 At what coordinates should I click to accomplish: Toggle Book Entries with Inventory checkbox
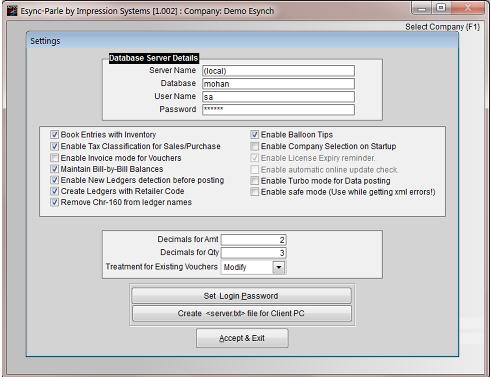click(x=54, y=135)
